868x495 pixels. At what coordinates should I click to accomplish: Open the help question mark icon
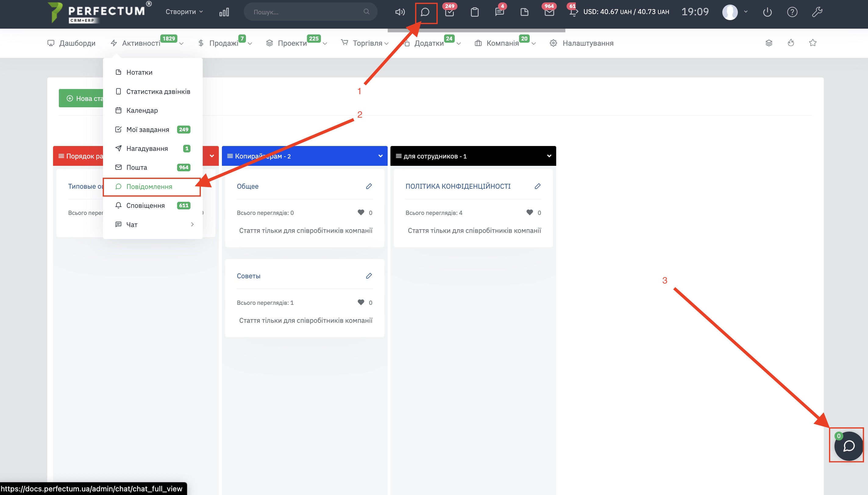(x=792, y=12)
